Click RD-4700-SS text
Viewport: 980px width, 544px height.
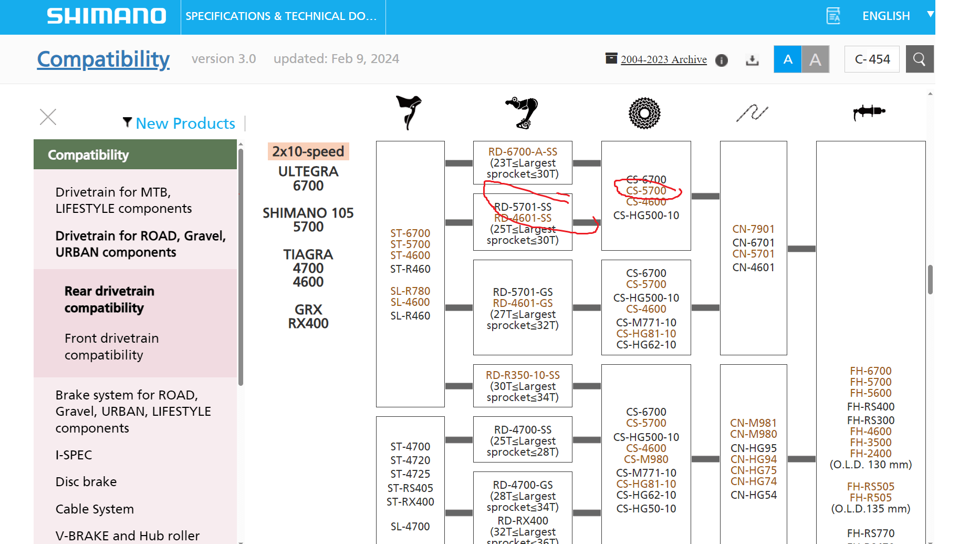[x=523, y=430]
